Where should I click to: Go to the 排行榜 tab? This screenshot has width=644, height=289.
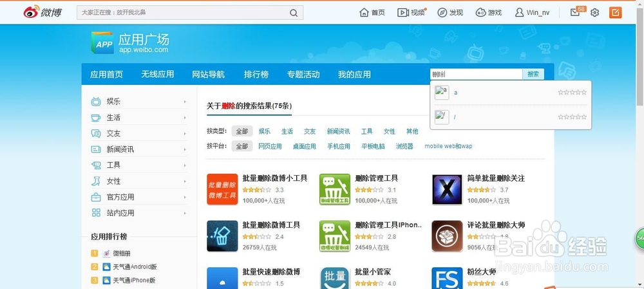(256, 74)
